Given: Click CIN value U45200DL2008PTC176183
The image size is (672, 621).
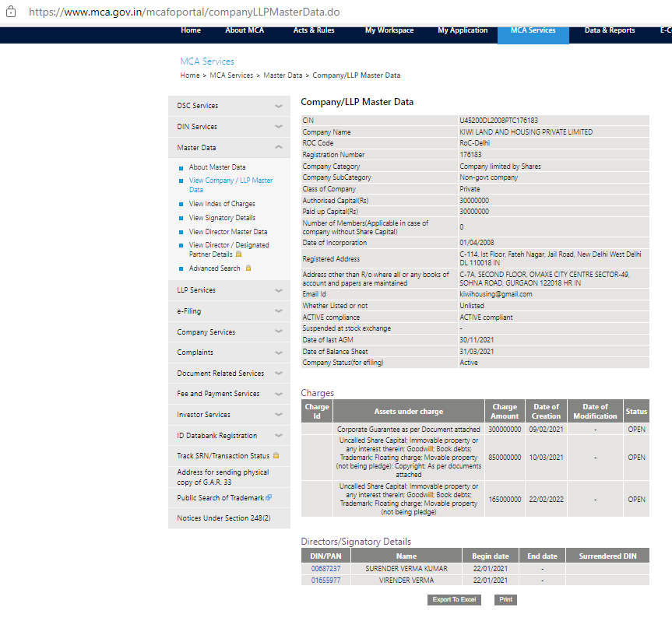Looking at the screenshot, I should point(499,121).
